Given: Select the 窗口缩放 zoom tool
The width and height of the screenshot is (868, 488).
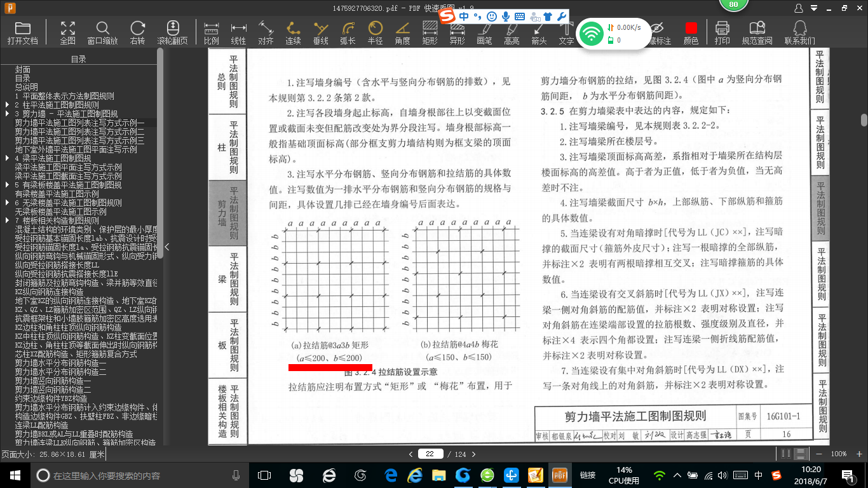Looking at the screenshot, I should (102, 32).
